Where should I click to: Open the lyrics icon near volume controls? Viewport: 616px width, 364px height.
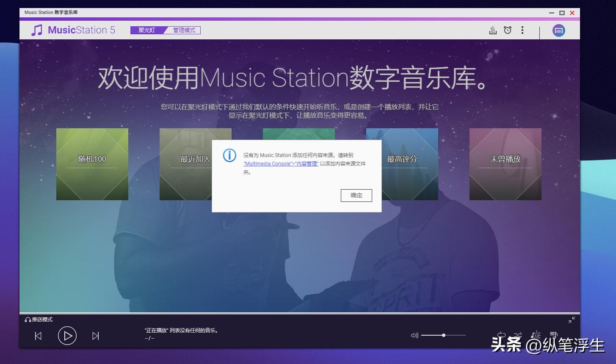point(536,334)
